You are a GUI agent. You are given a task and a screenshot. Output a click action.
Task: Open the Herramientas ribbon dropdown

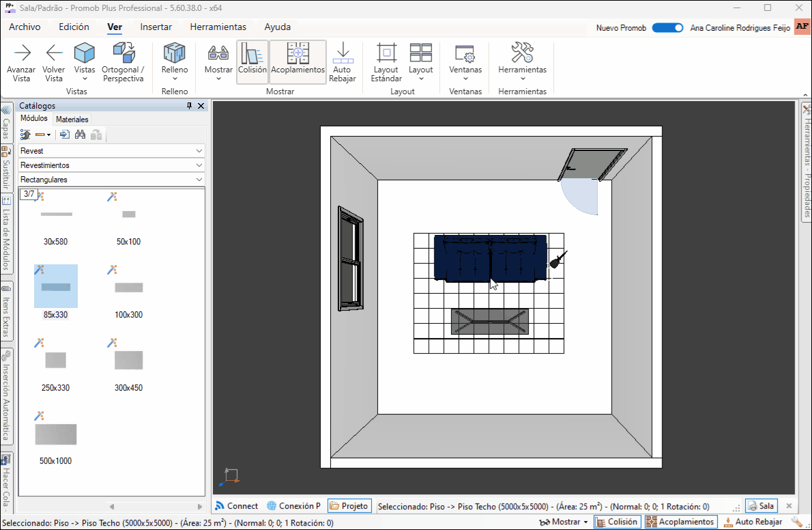(x=522, y=61)
